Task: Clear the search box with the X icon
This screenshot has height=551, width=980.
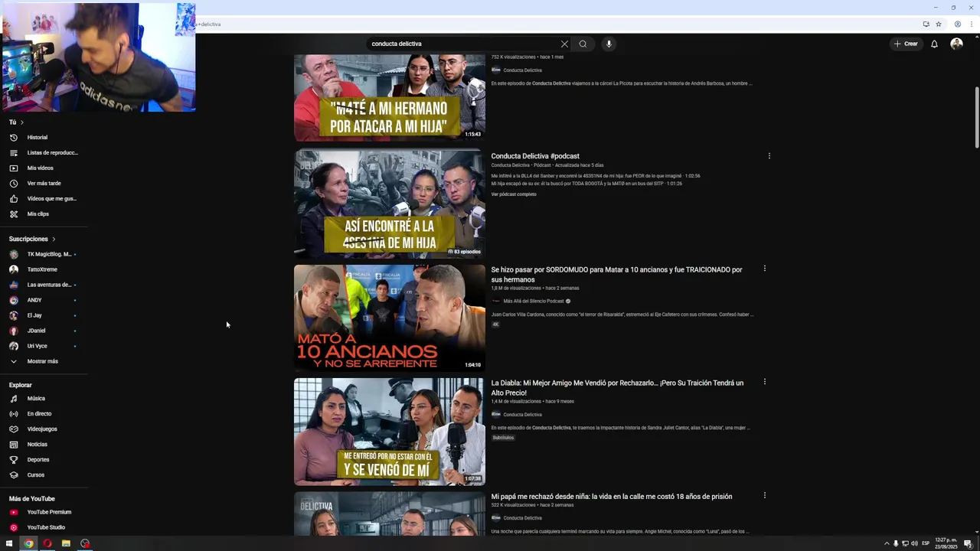Action: coord(564,44)
